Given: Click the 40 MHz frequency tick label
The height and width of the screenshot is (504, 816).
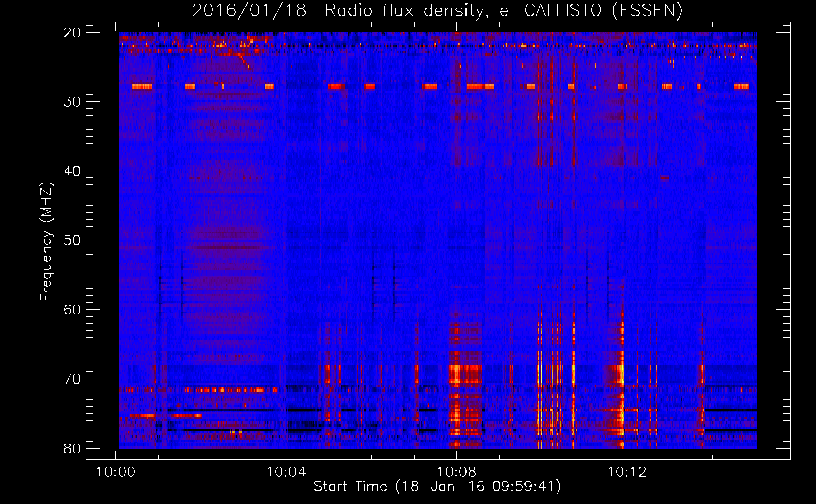Looking at the screenshot, I should coord(72,171).
